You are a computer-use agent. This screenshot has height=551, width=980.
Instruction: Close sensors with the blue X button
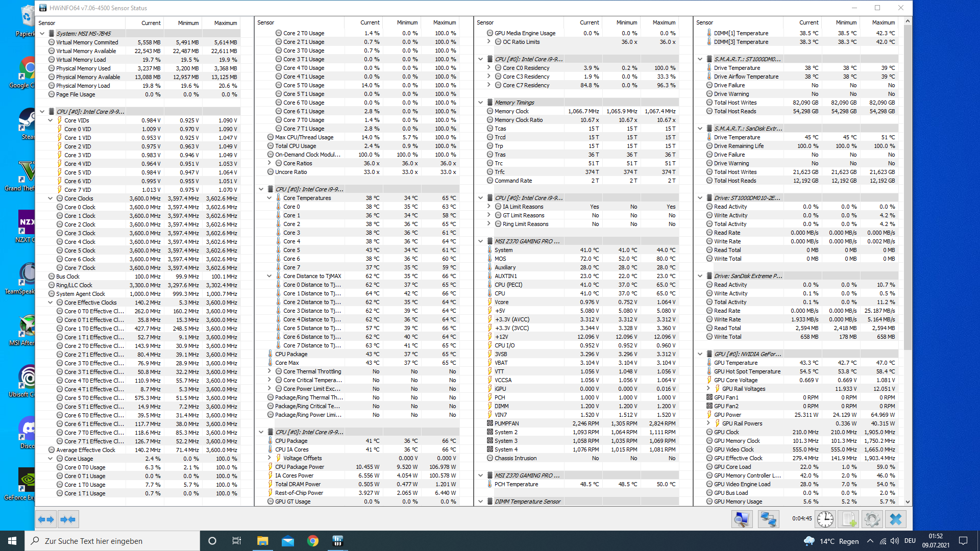pos(896,519)
